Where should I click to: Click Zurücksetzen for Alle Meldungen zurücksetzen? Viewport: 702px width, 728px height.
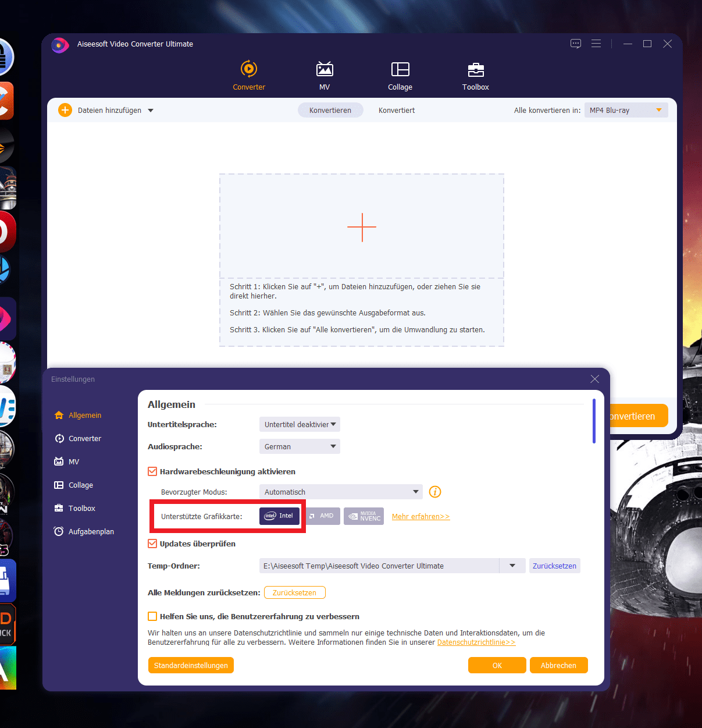coord(295,592)
